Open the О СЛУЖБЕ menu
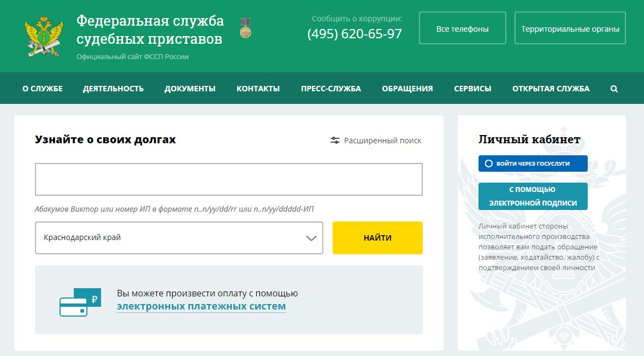Viewport: 644px width, 356px height. pos(43,89)
